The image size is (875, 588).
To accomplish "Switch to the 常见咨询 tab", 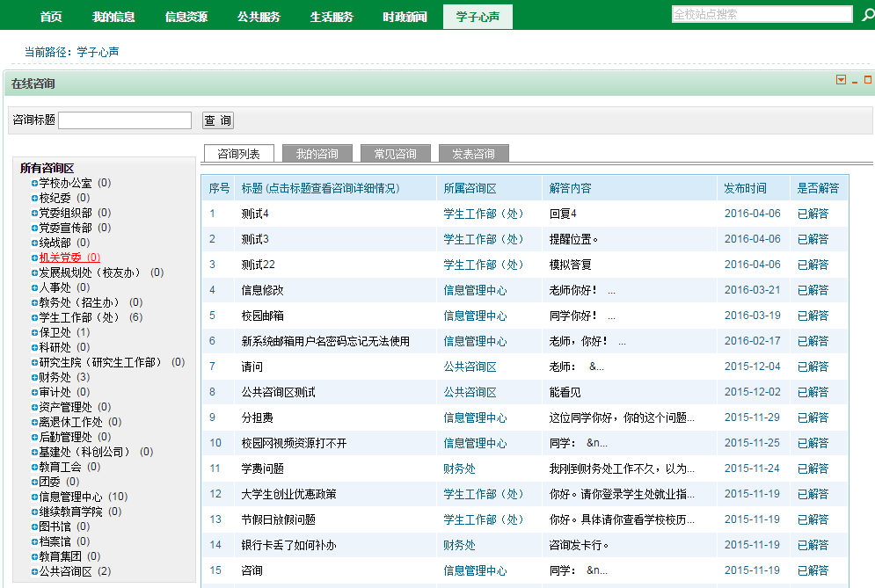I will point(395,154).
